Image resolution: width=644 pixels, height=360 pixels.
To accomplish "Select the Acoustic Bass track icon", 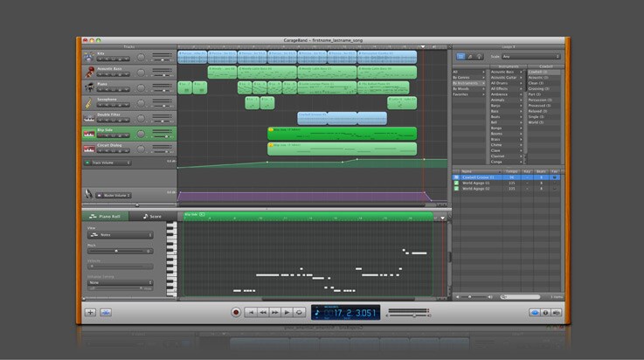I will tap(89, 73).
